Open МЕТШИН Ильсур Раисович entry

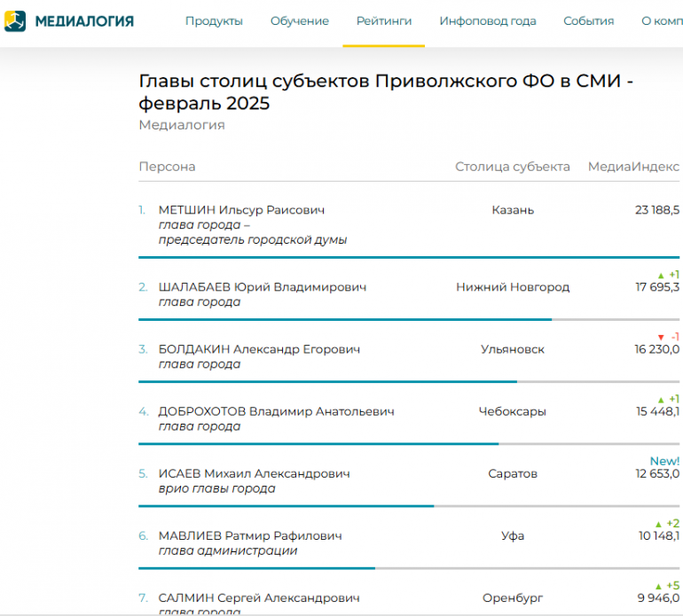click(x=241, y=210)
